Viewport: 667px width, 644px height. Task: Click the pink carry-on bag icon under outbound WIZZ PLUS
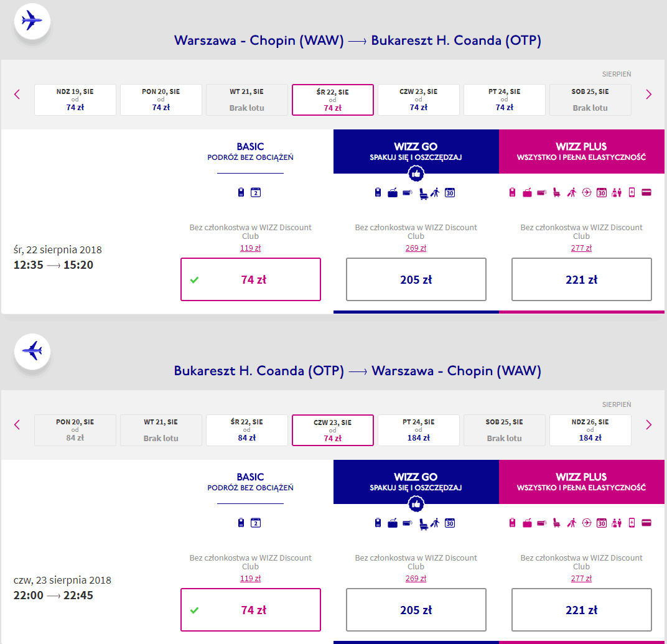[x=513, y=193]
